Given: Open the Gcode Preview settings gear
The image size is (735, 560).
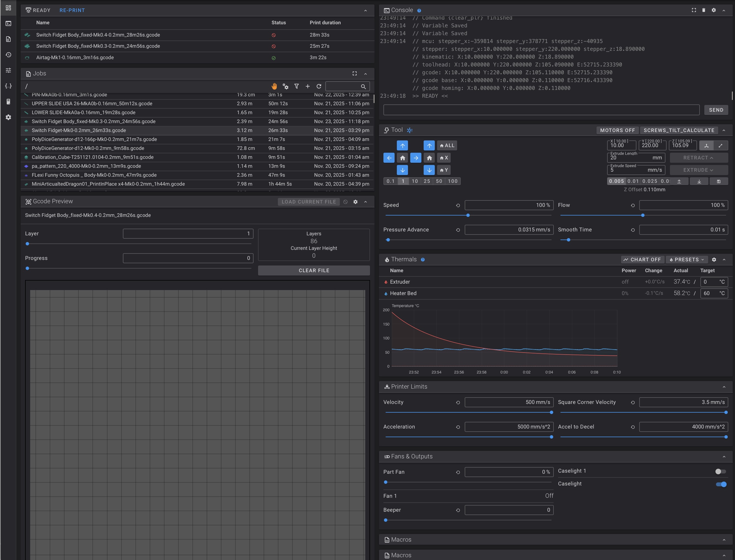Looking at the screenshot, I should (x=355, y=202).
